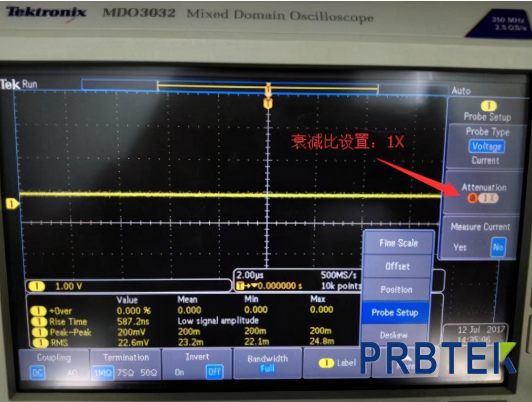Click the 587.2ns Rise Time value

click(133, 321)
